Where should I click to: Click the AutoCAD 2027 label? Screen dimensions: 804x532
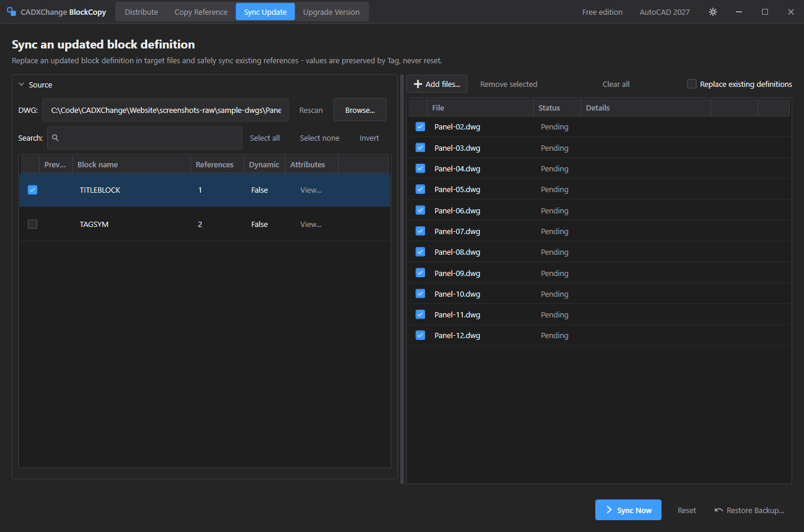(664, 12)
